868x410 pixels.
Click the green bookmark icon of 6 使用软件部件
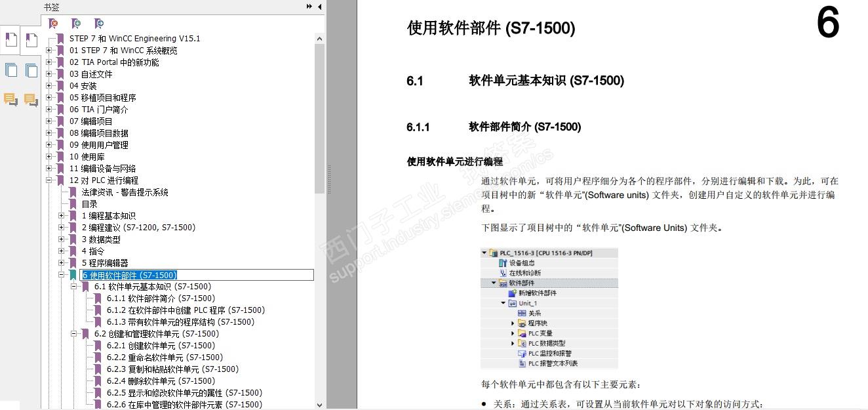(73, 275)
